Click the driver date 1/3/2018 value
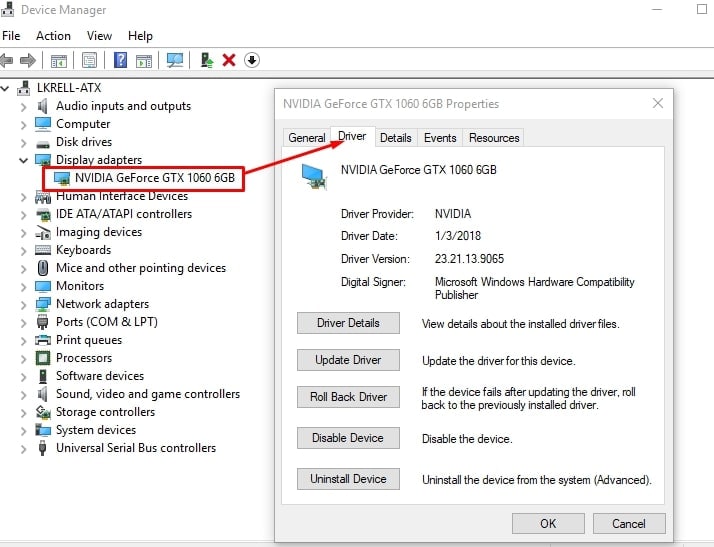 pyautogui.click(x=458, y=235)
